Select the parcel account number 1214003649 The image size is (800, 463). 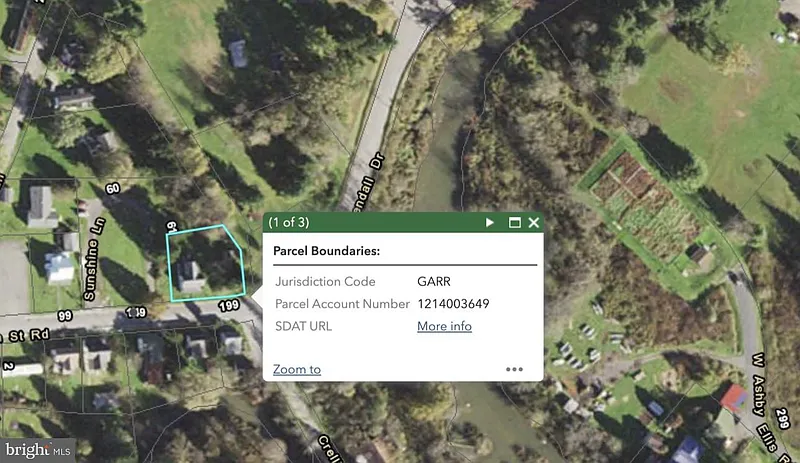[x=453, y=304]
